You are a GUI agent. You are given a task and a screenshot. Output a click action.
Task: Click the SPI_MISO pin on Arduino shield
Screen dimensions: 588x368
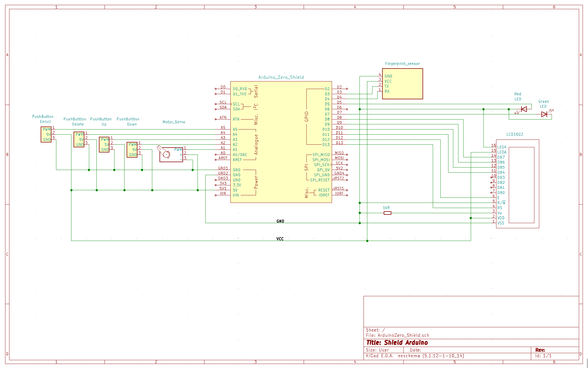click(321, 155)
